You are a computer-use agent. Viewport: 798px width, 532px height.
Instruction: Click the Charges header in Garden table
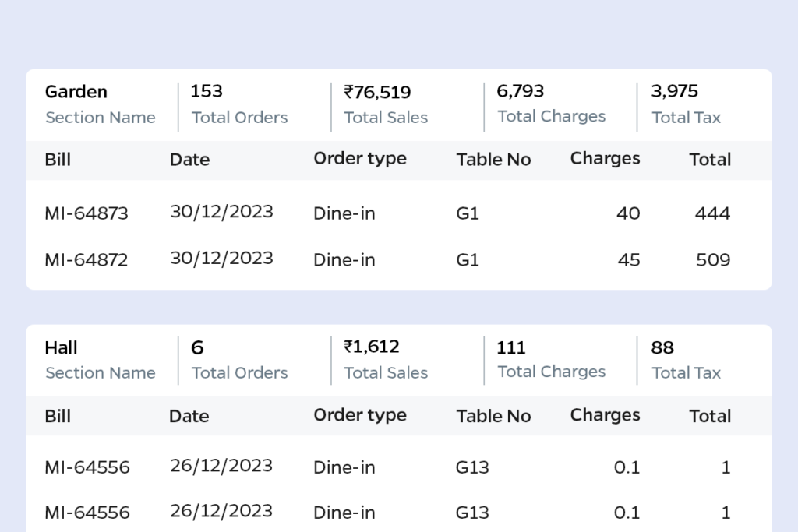coord(605,159)
